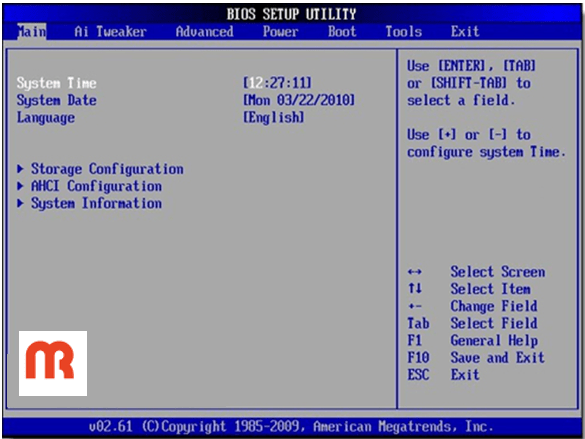
Task: Expand the System Information arrow
Action: 21,203
